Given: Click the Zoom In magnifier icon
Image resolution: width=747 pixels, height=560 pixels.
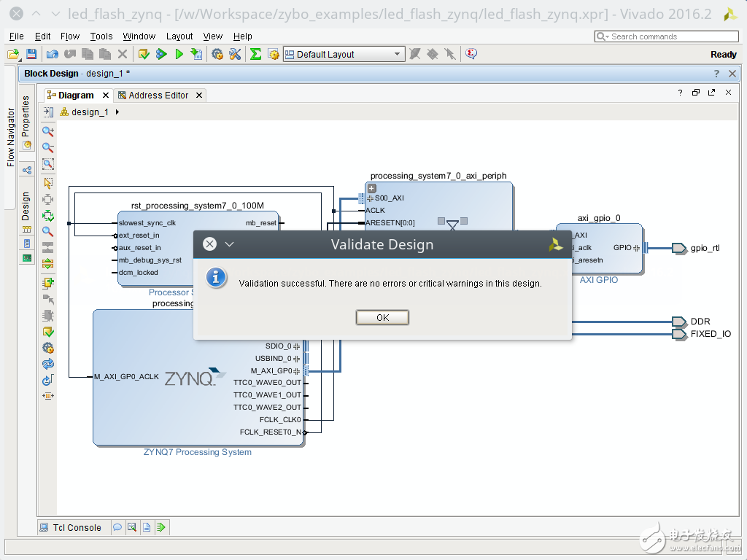Looking at the screenshot, I should pyautogui.click(x=48, y=132).
